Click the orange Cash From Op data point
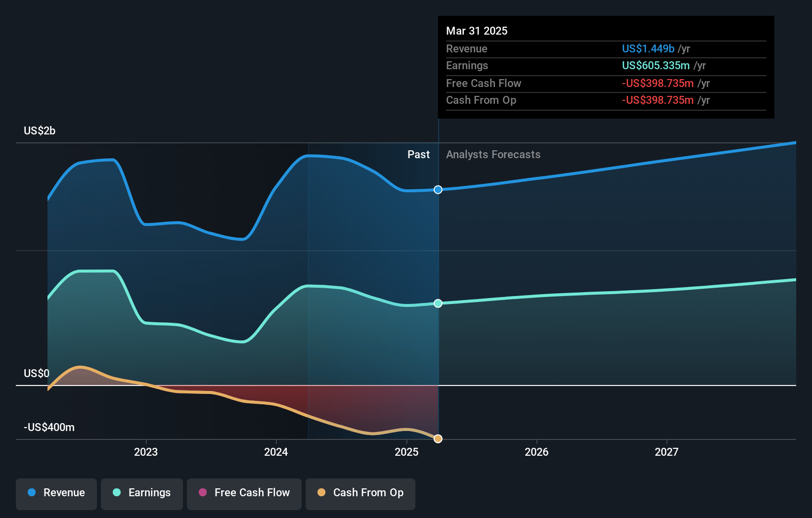 [x=438, y=439]
